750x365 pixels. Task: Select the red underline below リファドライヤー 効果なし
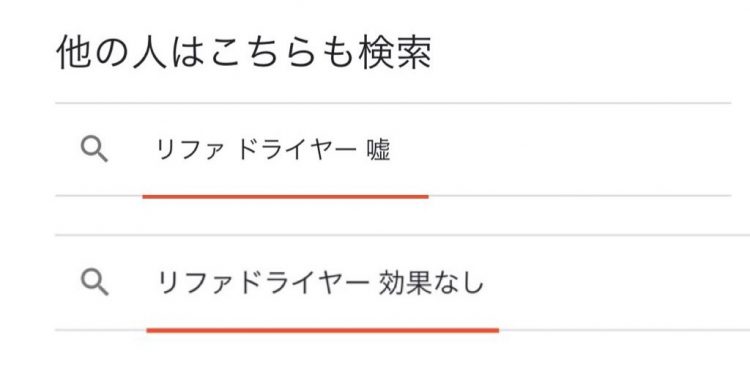pos(323,330)
